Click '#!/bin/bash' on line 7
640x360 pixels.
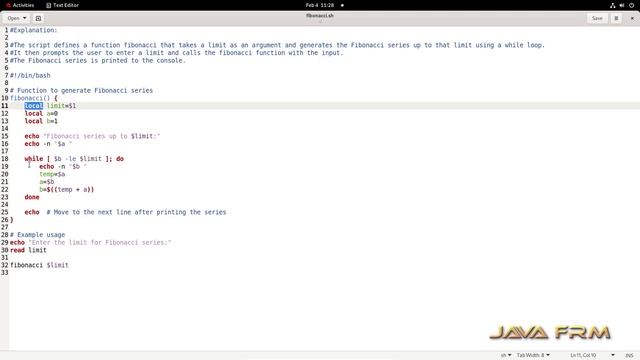coord(30,76)
